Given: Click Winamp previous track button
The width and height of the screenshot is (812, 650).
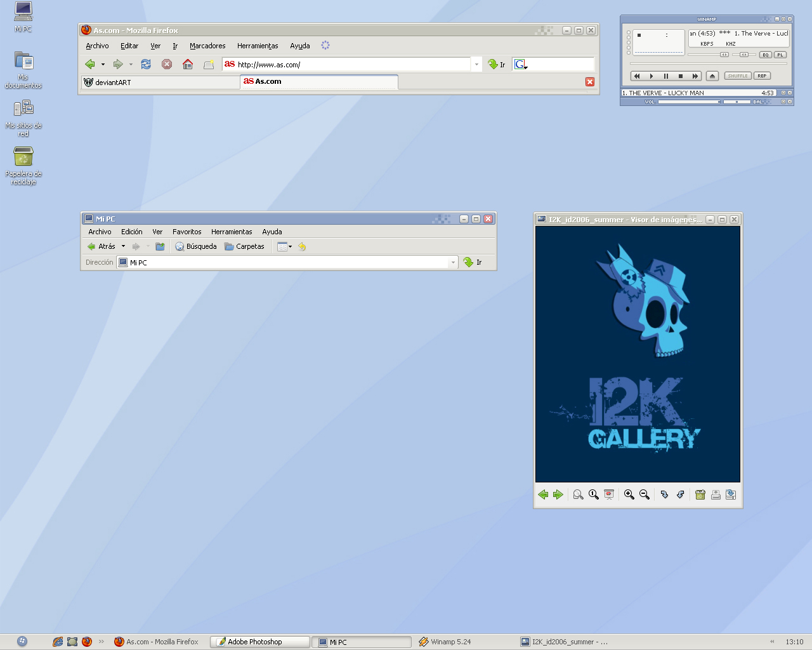Looking at the screenshot, I should [x=637, y=76].
